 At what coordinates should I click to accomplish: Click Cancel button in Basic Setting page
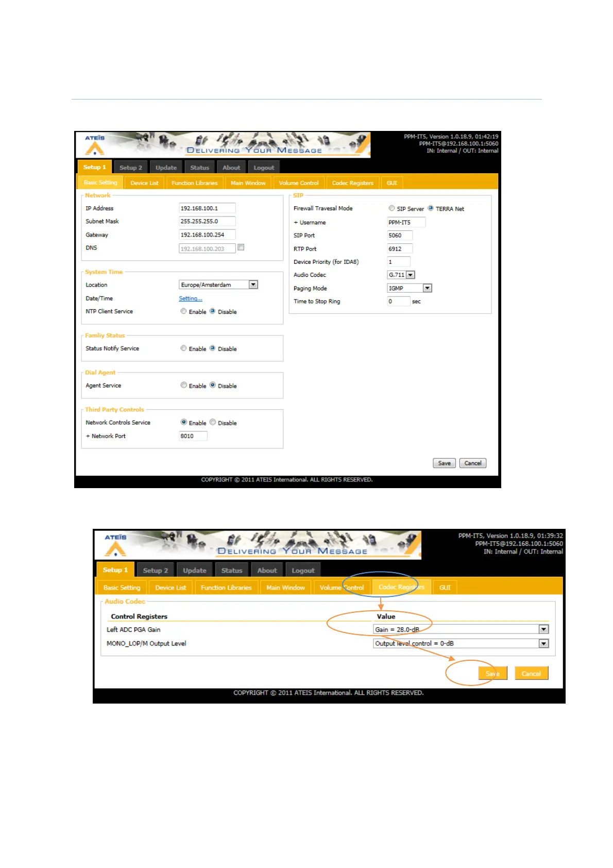[473, 463]
